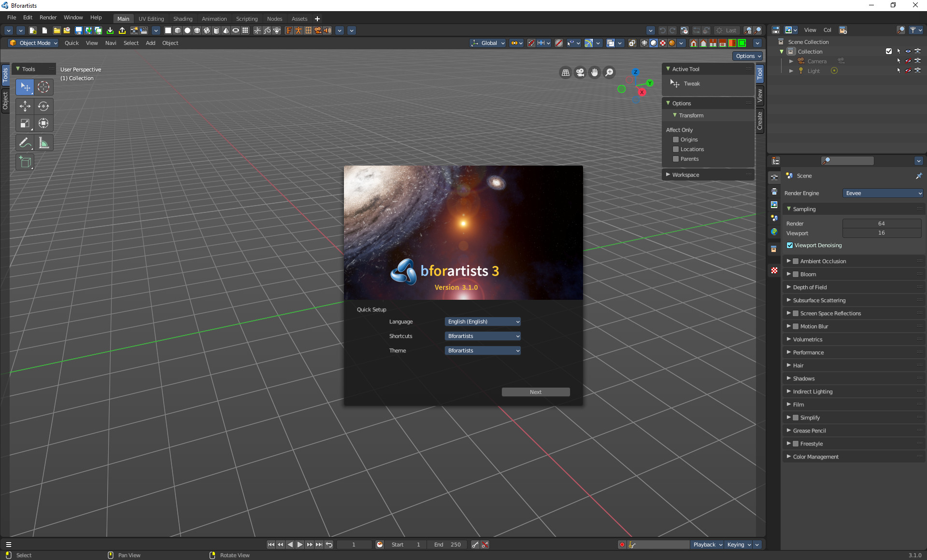
Task: Open World Properties via the globe icon
Action: click(x=774, y=232)
